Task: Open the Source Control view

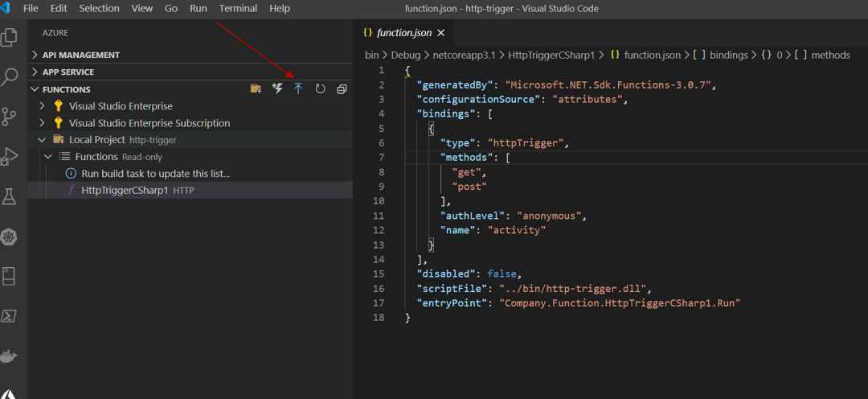Action: pyautogui.click(x=8, y=117)
